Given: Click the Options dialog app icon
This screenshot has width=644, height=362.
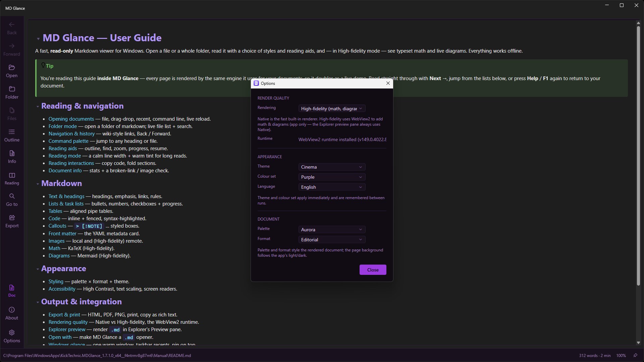Looking at the screenshot, I should pyautogui.click(x=256, y=83).
